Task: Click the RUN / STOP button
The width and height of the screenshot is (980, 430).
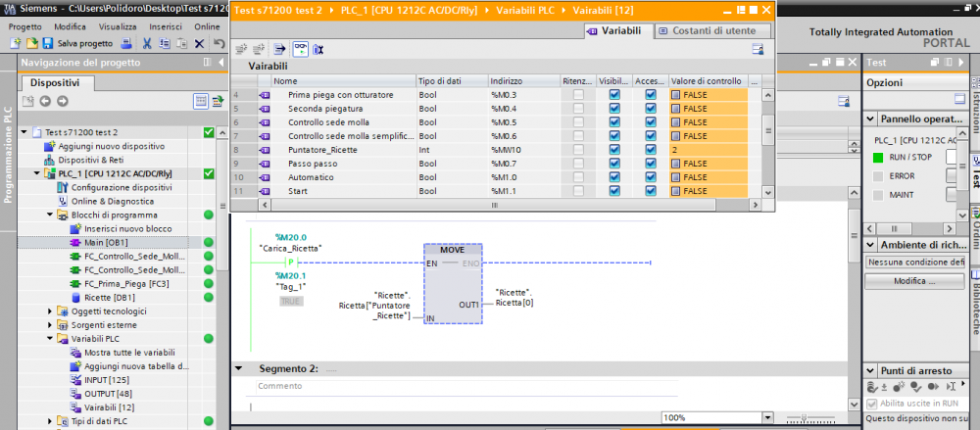Action: [952, 157]
